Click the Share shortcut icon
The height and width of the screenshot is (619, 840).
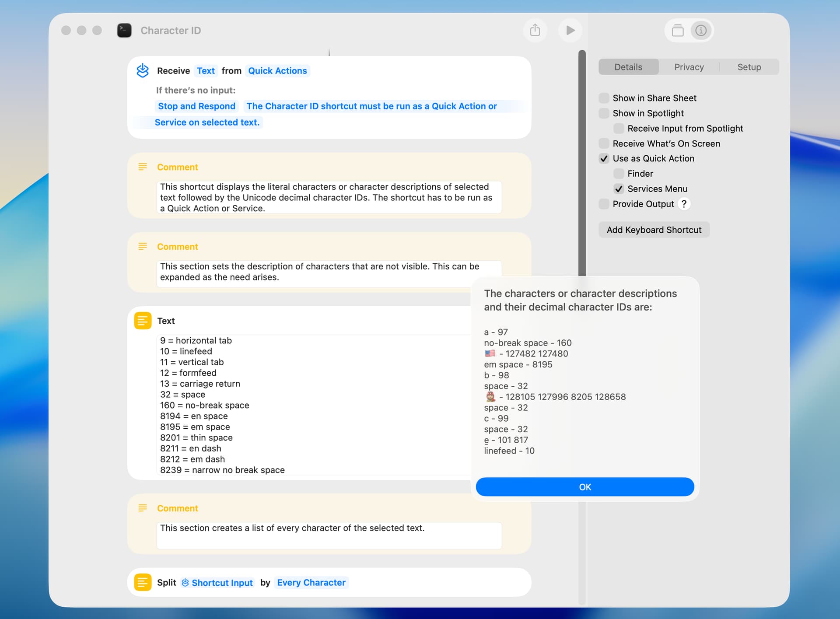[x=535, y=30]
